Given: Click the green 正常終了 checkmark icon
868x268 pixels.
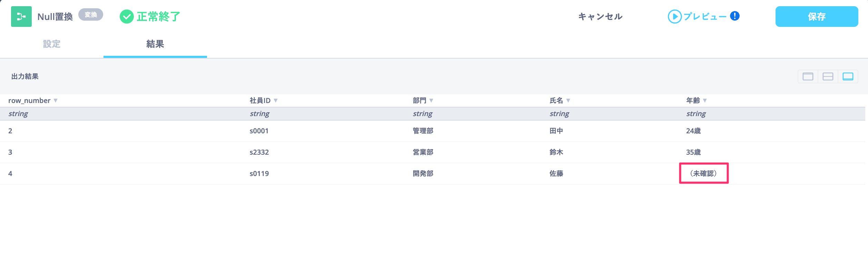Looking at the screenshot, I should 127,17.
